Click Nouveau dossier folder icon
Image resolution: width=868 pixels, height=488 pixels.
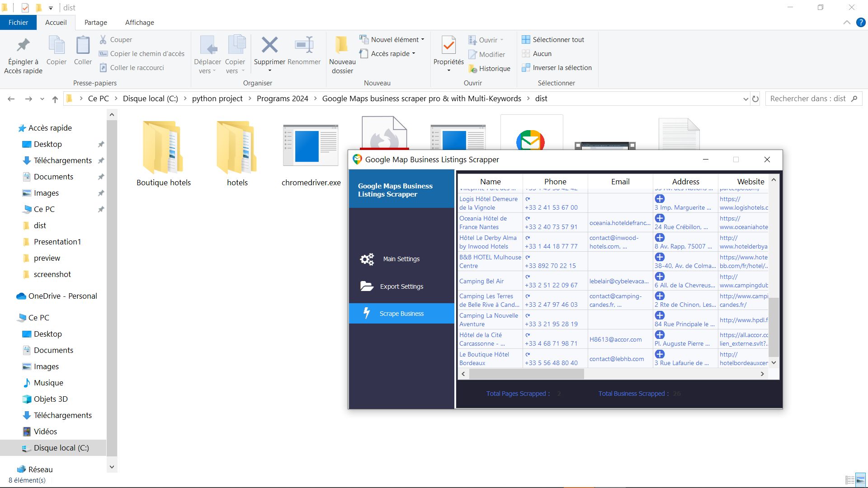click(x=342, y=45)
